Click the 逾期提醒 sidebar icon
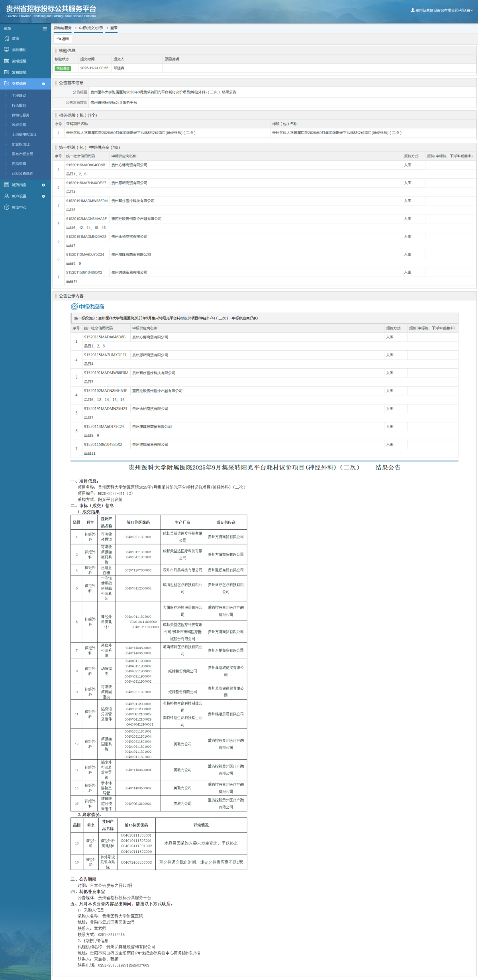The height and width of the screenshot is (980, 478). click(6, 61)
